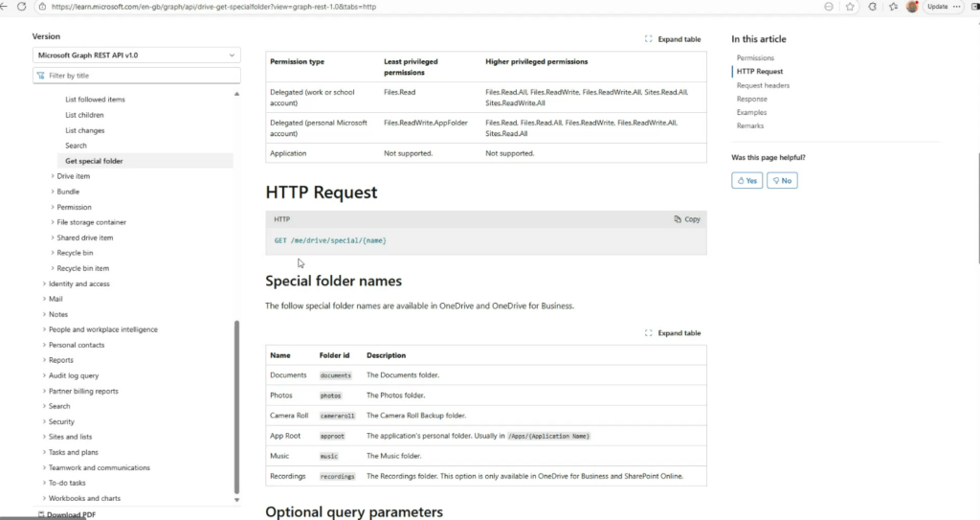Click the URL in the address bar
Viewport: 980px width, 520px height.
point(213,7)
